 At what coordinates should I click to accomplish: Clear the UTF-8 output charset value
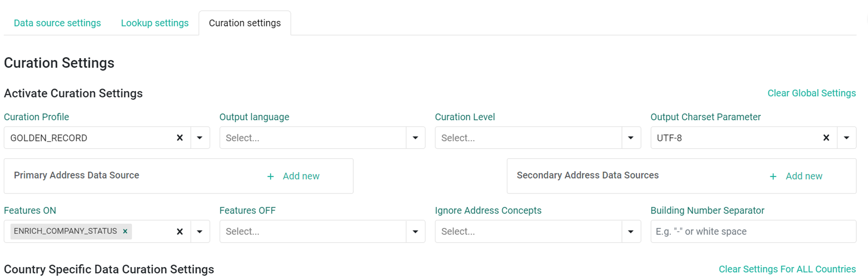coord(826,138)
